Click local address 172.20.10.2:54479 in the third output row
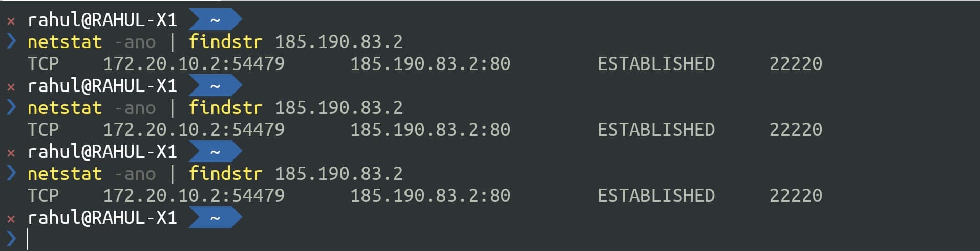 pos(194,196)
